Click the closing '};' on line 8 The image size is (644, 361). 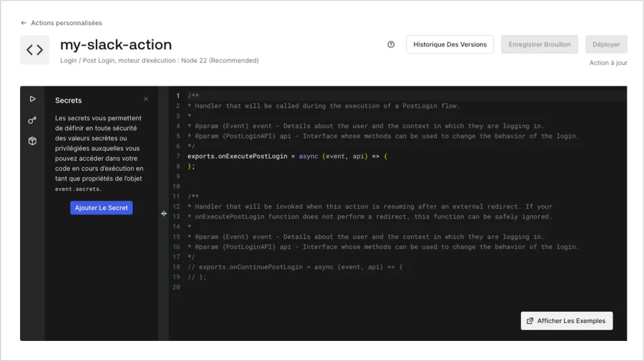192,167
